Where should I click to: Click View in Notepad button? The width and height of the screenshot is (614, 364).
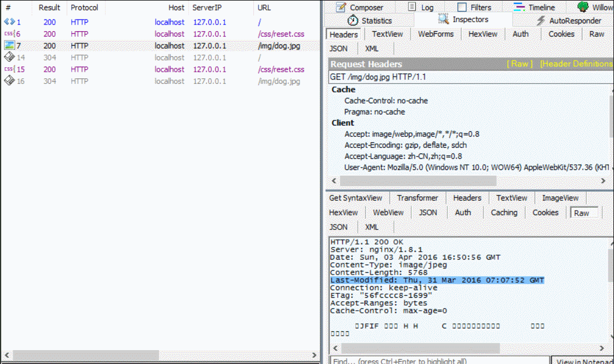583,361
